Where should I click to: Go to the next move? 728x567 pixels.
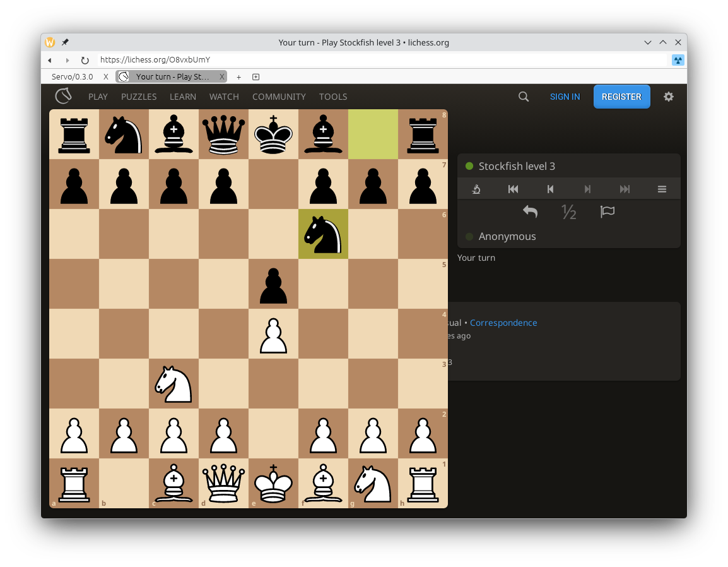click(587, 189)
